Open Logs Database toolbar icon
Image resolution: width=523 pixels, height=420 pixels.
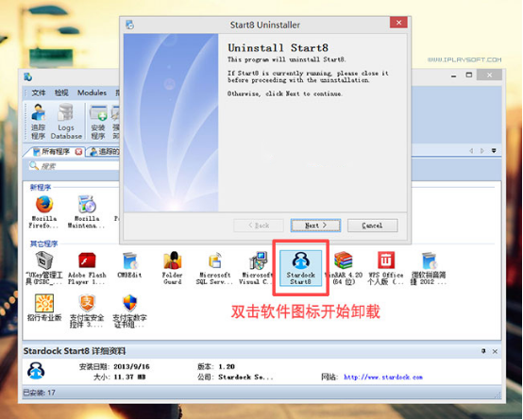pyautogui.click(x=66, y=122)
